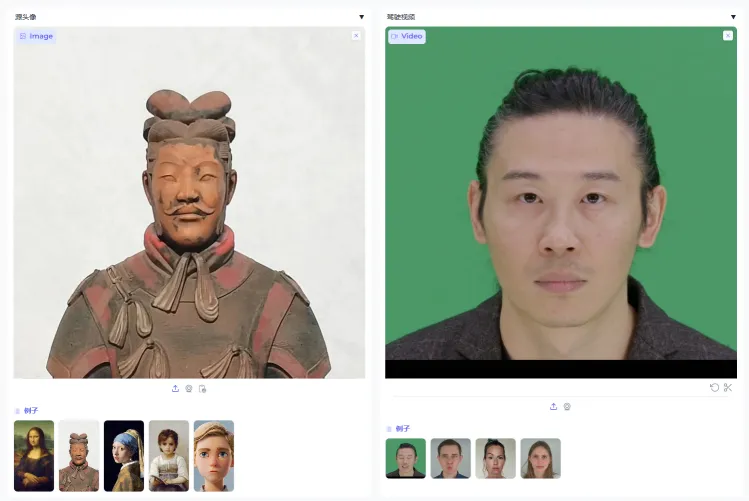
Task: Undo edits on the driving video
Action: point(714,387)
